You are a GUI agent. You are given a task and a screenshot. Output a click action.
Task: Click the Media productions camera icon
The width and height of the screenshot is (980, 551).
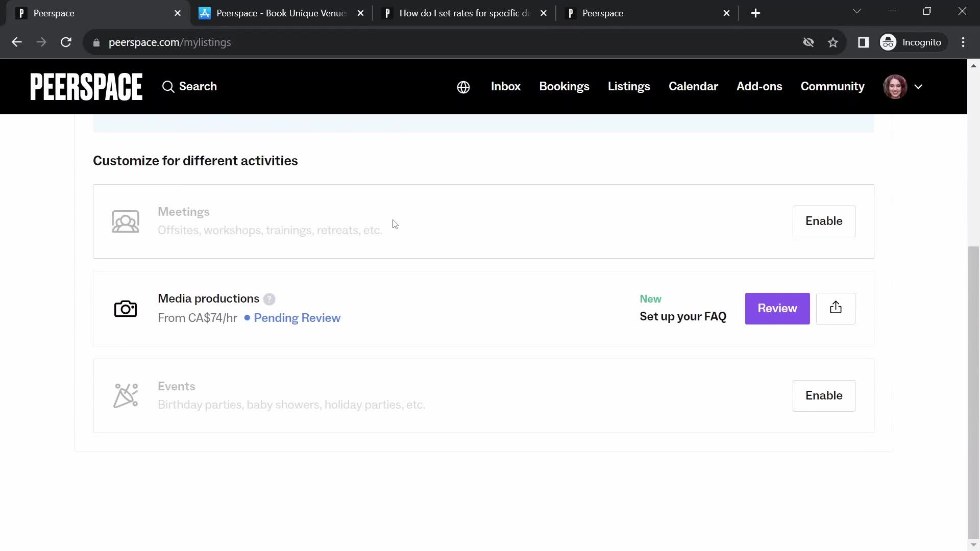point(126,309)
